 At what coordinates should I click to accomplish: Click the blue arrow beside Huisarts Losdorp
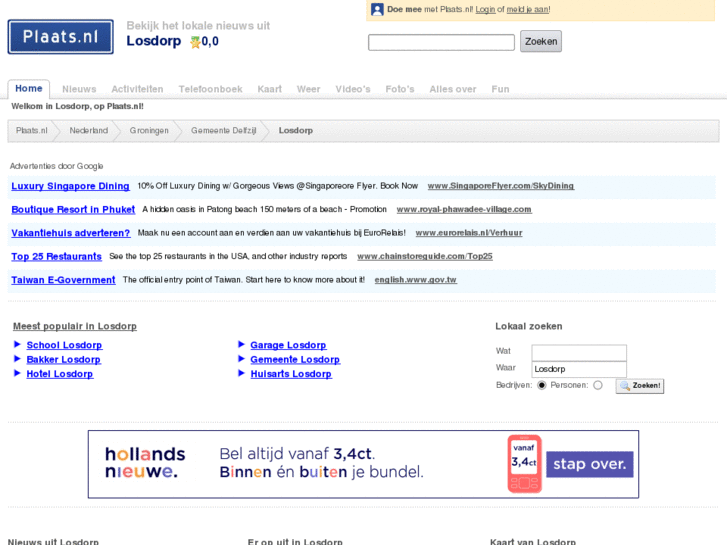(x=241, y=373)
